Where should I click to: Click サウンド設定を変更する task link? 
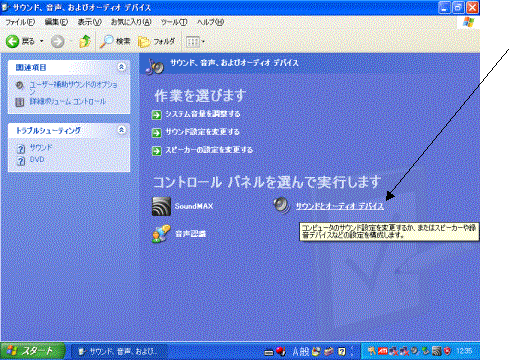[x=203, y=132]
